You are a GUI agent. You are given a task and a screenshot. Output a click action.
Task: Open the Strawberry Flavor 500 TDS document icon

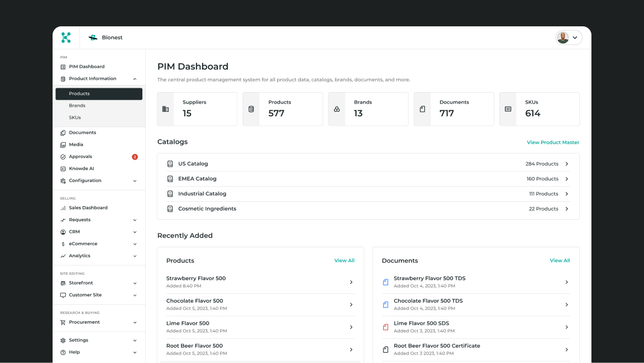(x=386, y=282)
